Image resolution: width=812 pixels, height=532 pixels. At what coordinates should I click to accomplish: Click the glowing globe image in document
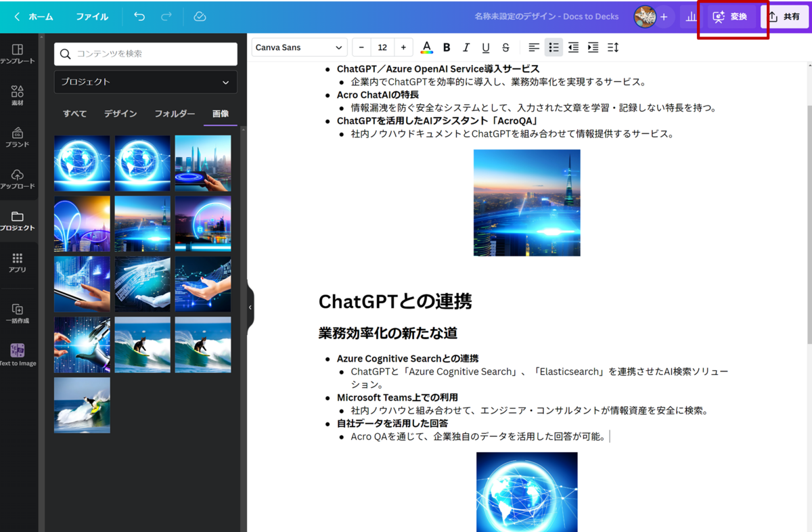pos(526,492)
